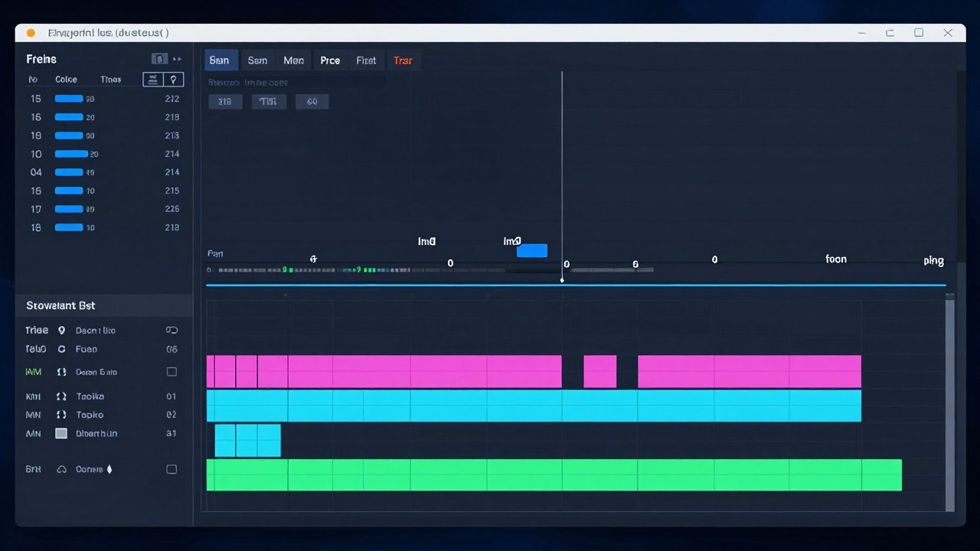This screenshot has height=551, width=980.
Task: Click the headphone icon in the Brit row
Action: click(61, 469)
